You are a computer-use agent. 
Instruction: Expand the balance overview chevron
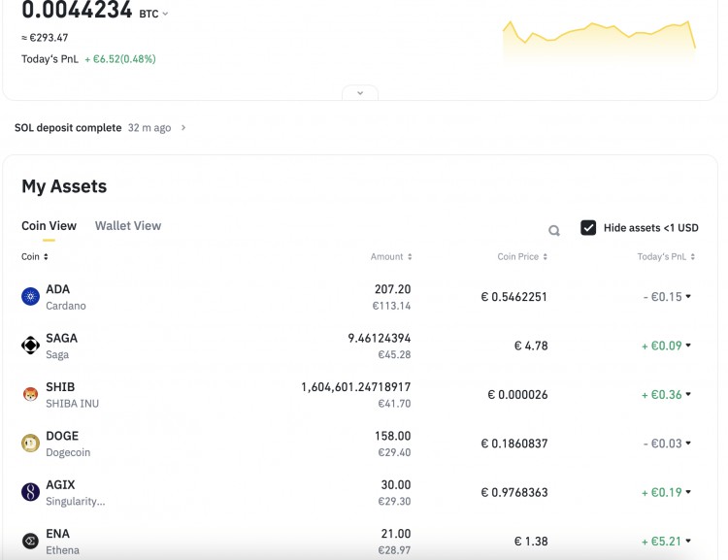click(x=360, y=93)
